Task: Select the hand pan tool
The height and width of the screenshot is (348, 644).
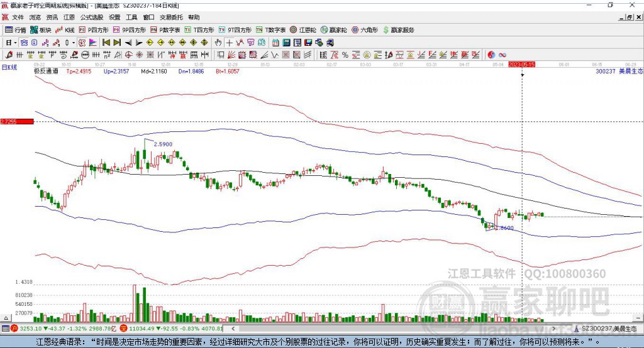Action: [218, 43]
